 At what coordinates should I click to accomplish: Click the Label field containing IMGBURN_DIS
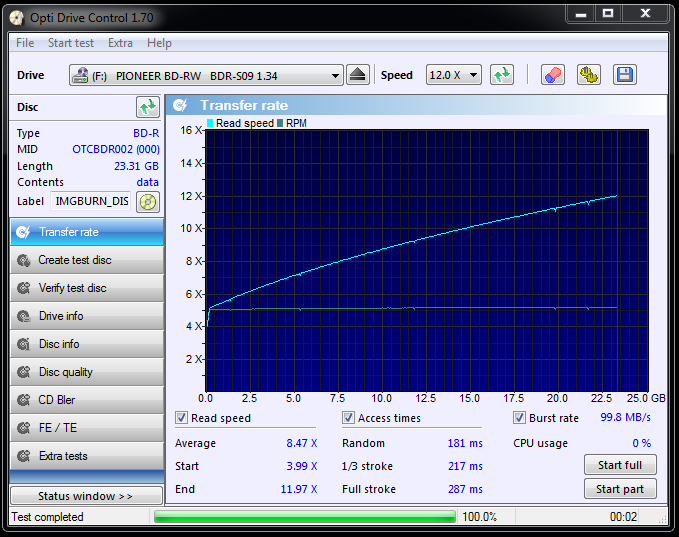click(91, 201)
